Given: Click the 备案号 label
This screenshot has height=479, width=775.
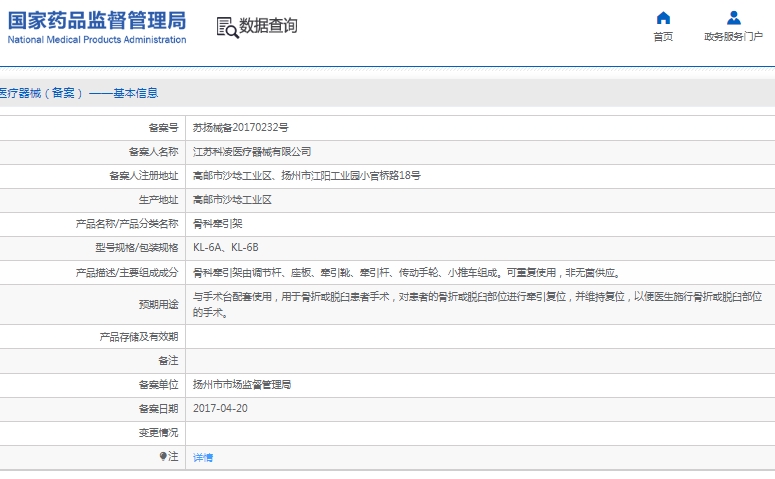Looking at the screenshot, I should click(x=163, y=128).
